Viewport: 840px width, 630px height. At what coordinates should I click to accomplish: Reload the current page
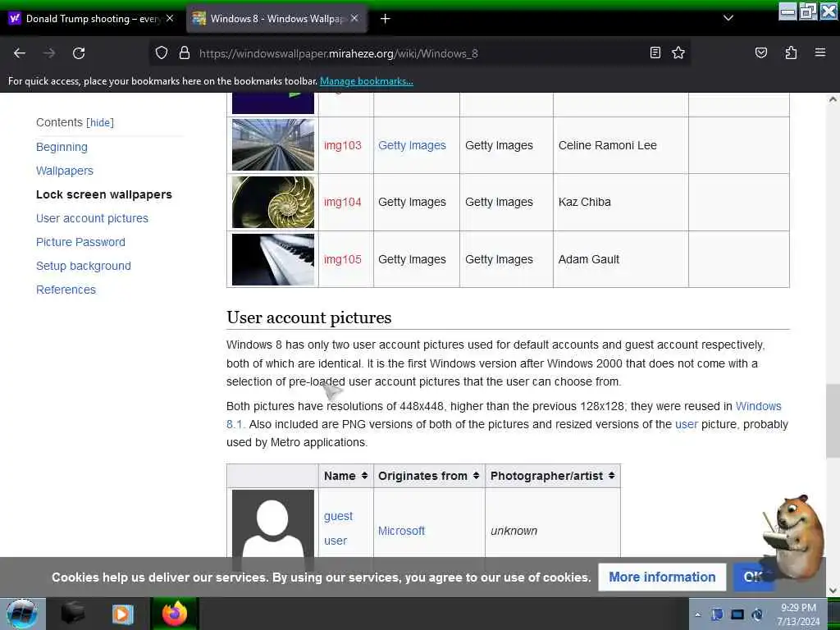tap(79, 53)
